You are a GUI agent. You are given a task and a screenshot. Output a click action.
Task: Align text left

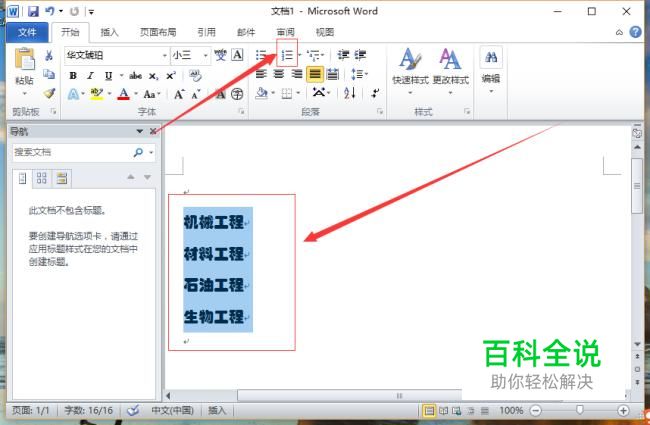pyautogui.click(x=261, y=74)
